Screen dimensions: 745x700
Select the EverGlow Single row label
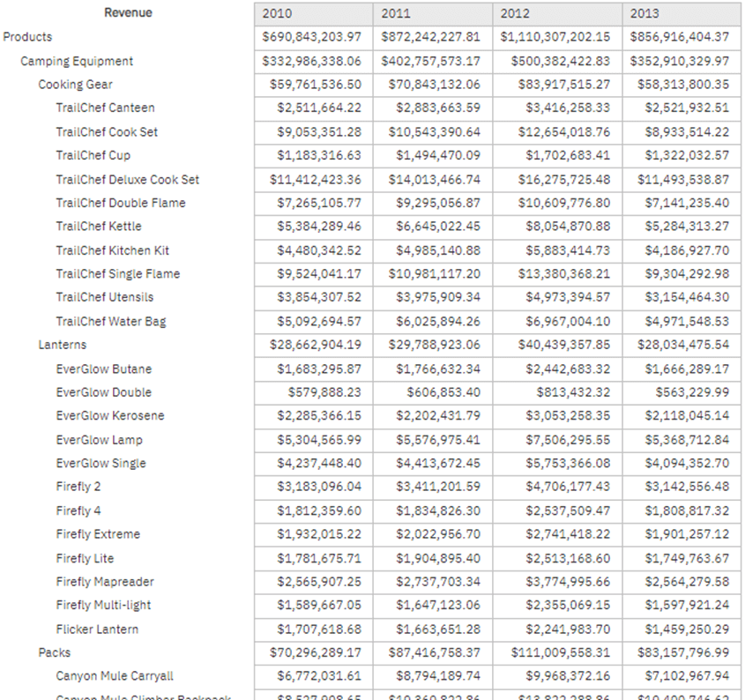pos(101,464)
